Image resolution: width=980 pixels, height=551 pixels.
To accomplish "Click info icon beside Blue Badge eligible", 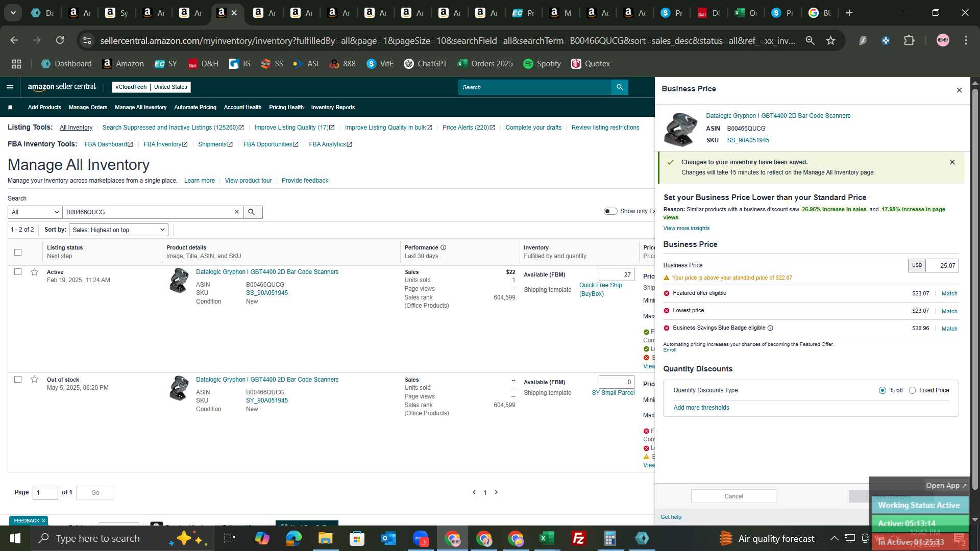I will point(770,329).
